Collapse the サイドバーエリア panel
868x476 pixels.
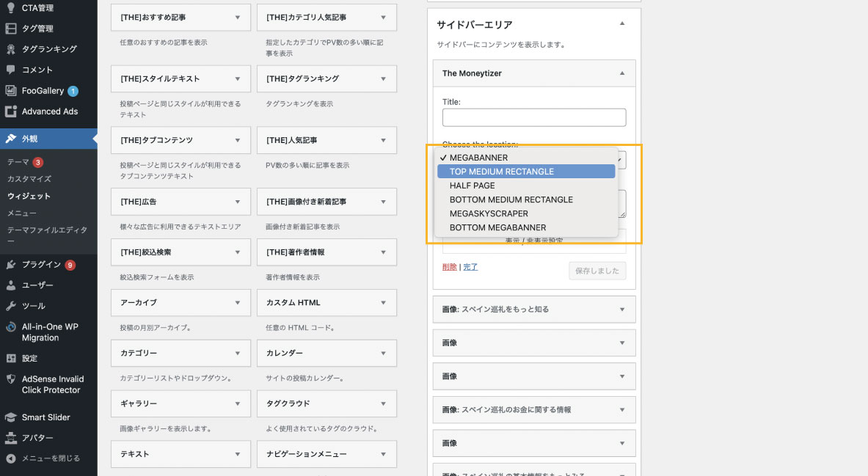coord(622,23)
